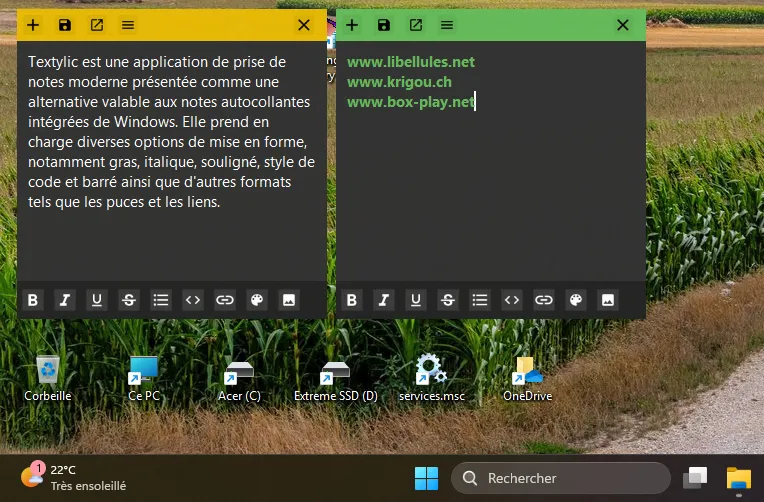Screen dimensions: 764x502
Task: Click the Rechercher search box
Action: (x=561, y=478)
